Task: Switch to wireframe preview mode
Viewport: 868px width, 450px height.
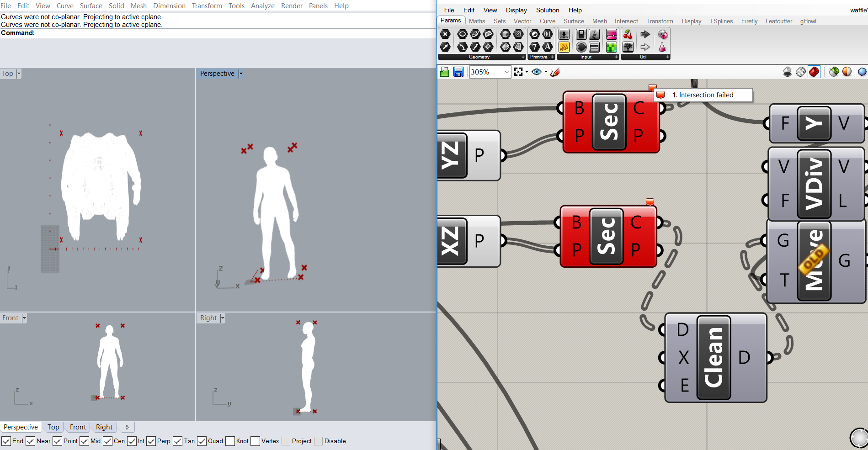Action: pos(801,72)
